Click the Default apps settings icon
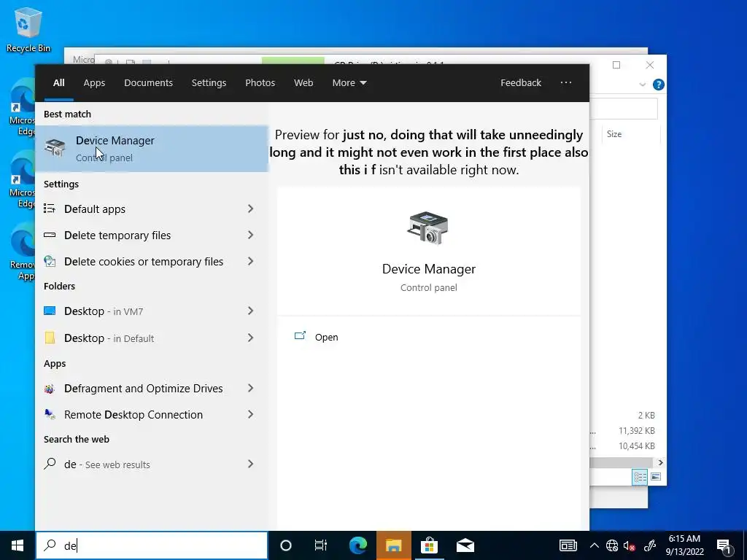Viewport: 747px width, 560px height. tap(49, 209)
